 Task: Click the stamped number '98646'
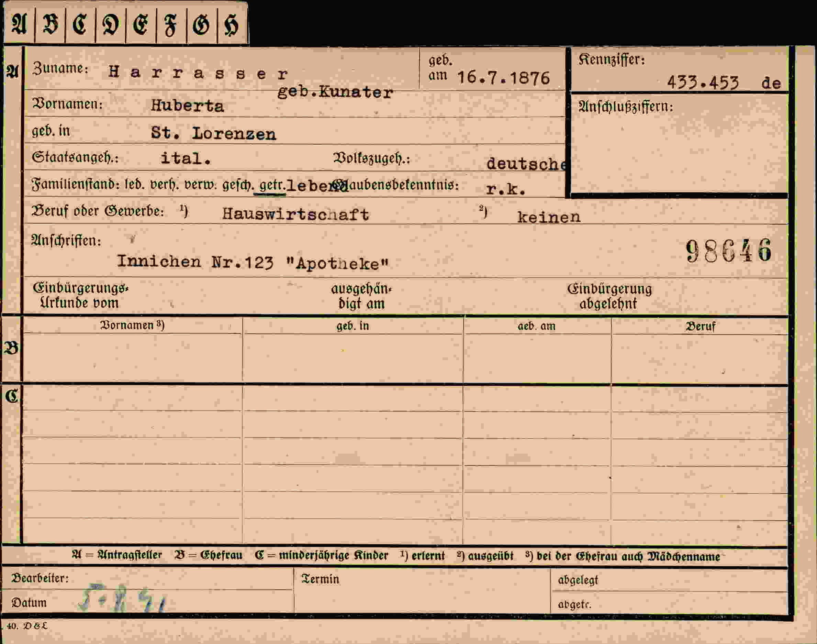click(728, 251)
